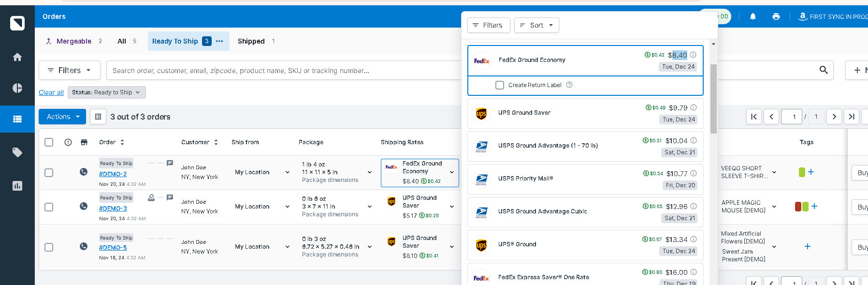Open Filters button in rates panel
The image size is (868, 285).
(489, 25)
